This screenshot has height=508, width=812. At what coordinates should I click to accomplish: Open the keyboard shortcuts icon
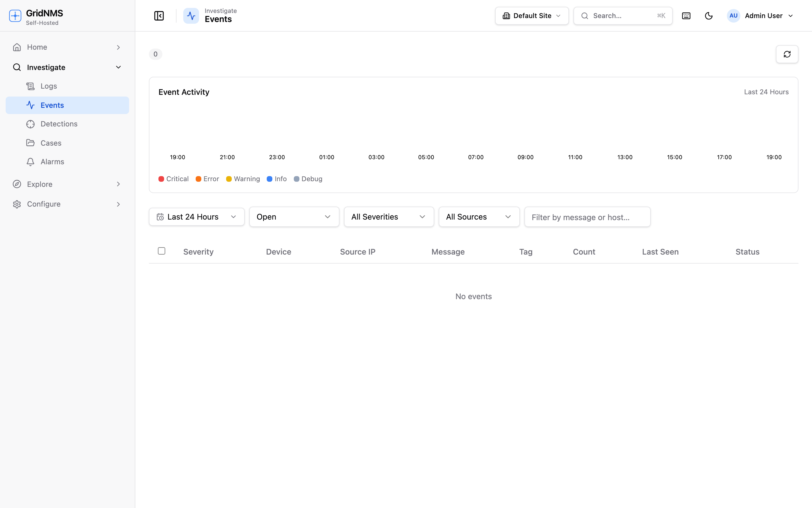point(686,16)
